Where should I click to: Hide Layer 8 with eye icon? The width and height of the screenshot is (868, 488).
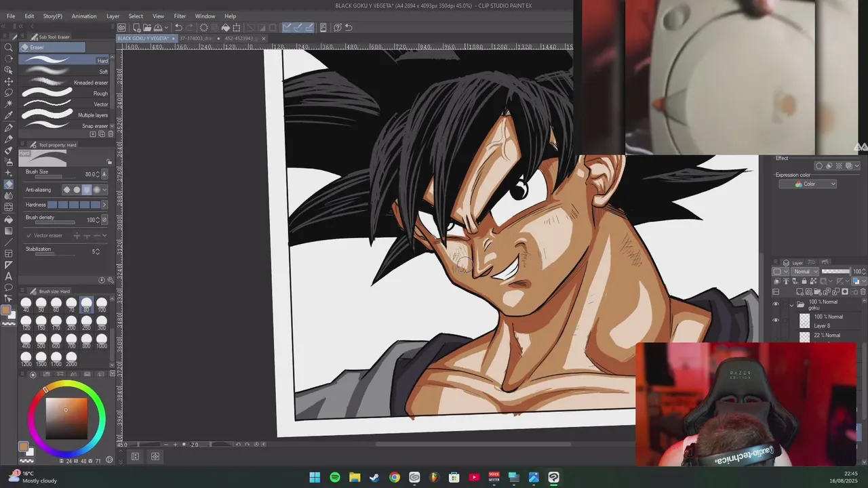coord(776,321)
